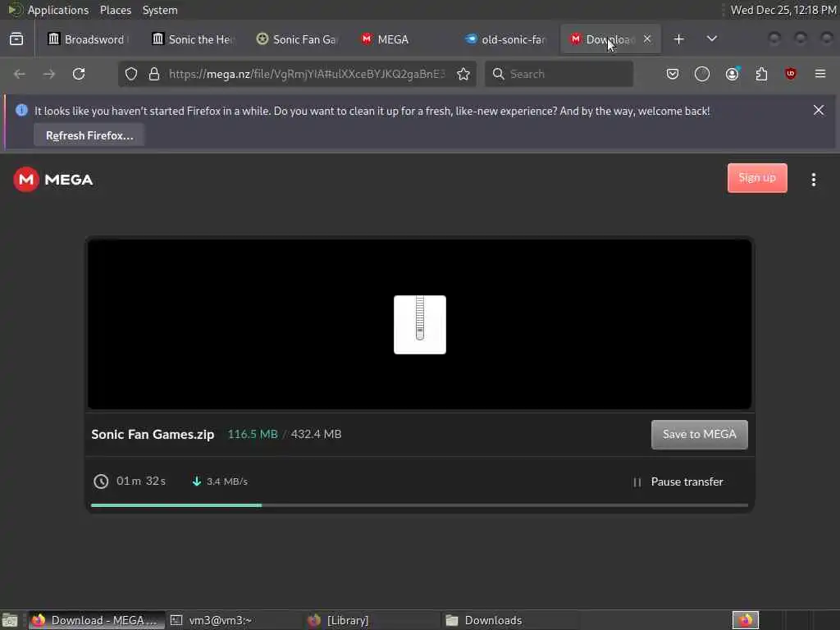This screenshot has width=840, height=630.
Task: Open the extensions puzzle icon
Action: click(x=761, y=74)
